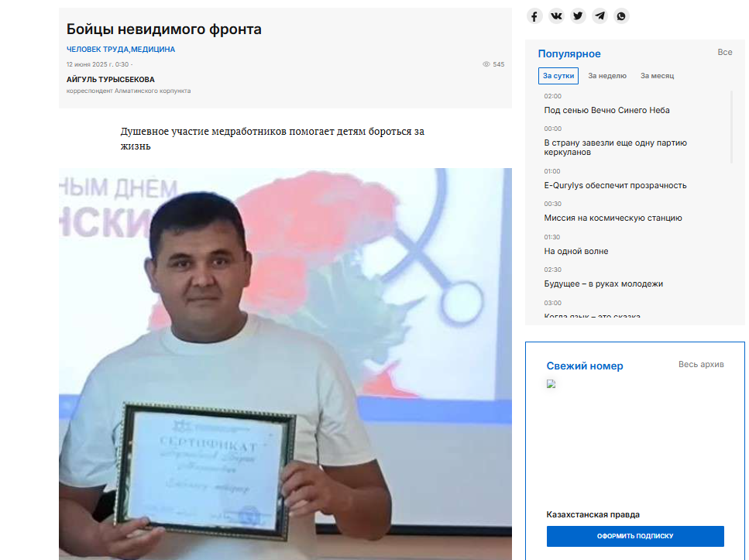Open "Медицина" category link

point(153,50)
